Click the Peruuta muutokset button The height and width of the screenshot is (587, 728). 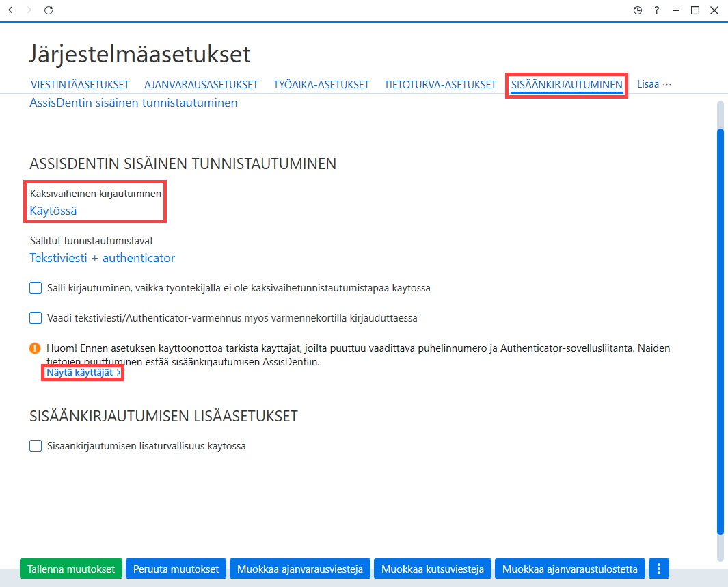click(x=176, y=569)
